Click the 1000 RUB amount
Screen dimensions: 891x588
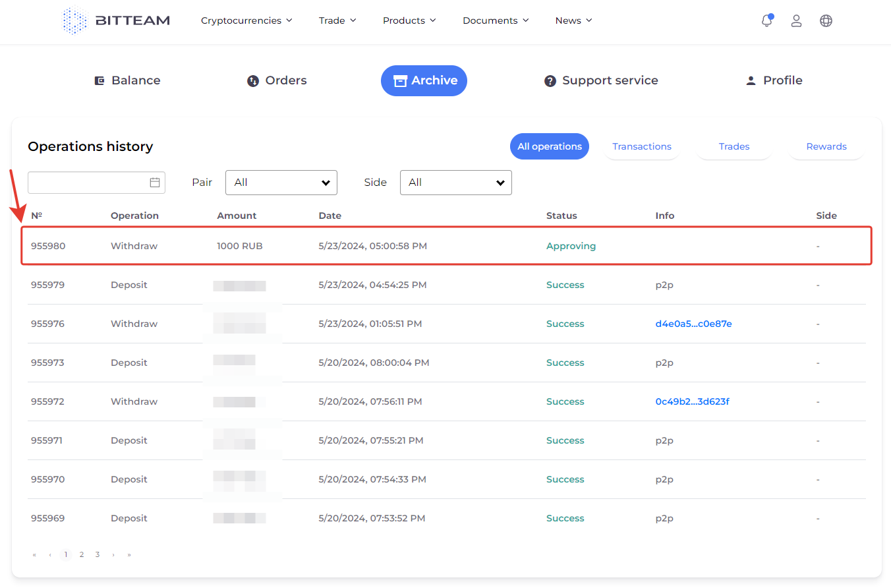tap(240, 246)
